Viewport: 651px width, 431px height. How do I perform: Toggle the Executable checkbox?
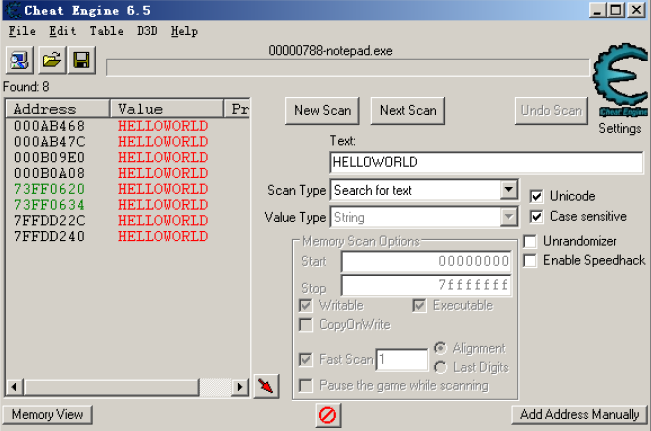(419, 306)
